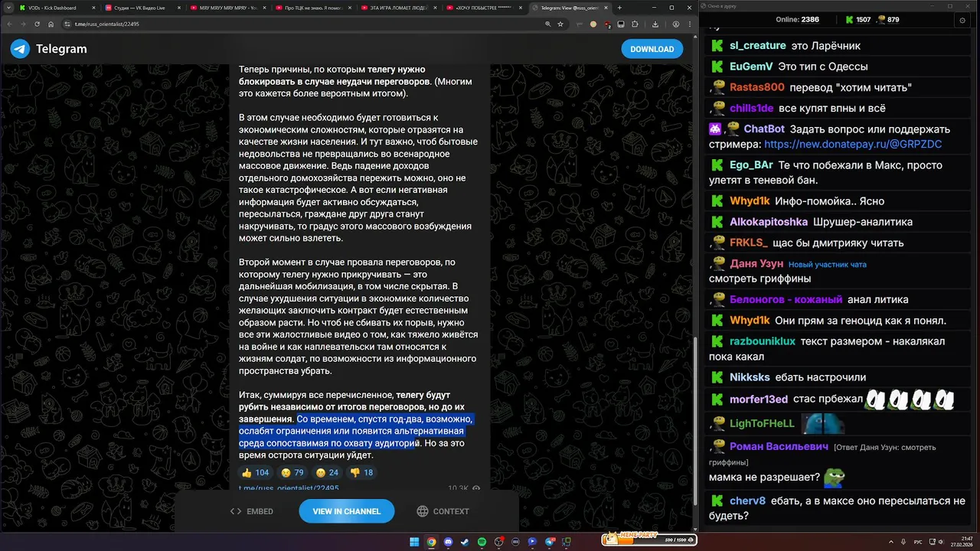
Task: Open the EMBED option
Action: pos(252,511)
